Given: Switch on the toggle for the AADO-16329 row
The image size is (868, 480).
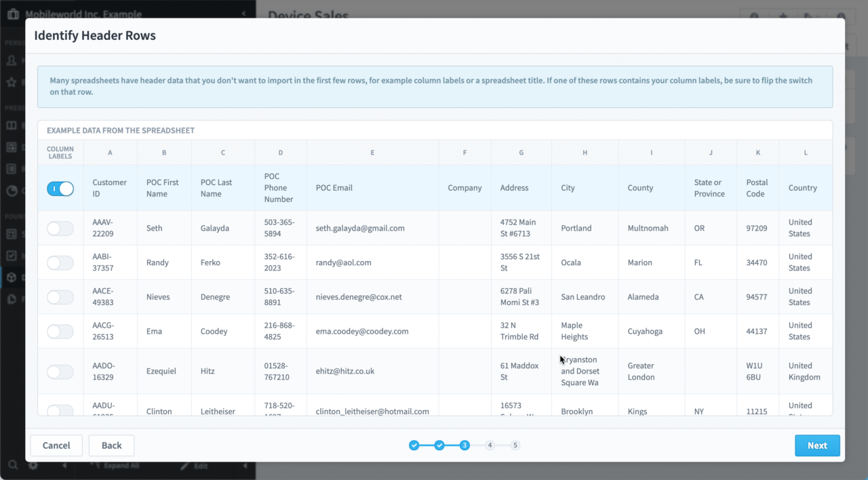Looking at the screenshot, I should point(60,372).
